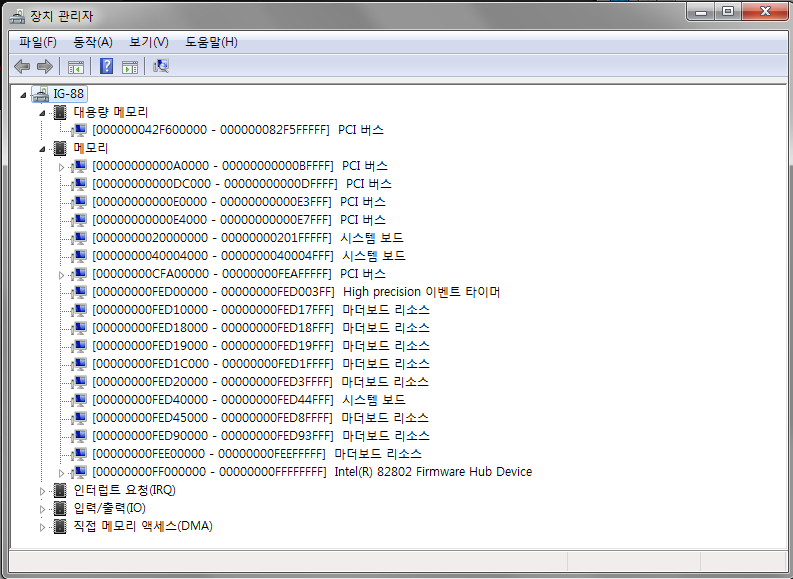Select the 00000000FED45000 마더보드 리소스 entry
Viewport: 793px width, 579px height.
(x=260, y=418)
